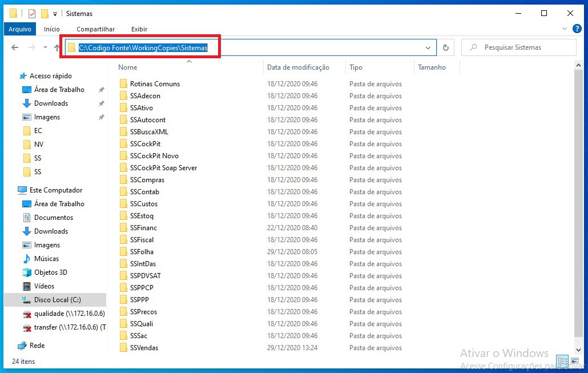Screen dimensions: 588x373
Task: Refresh the current folder view
Action: pyautogui.click(x=446, y=48)
